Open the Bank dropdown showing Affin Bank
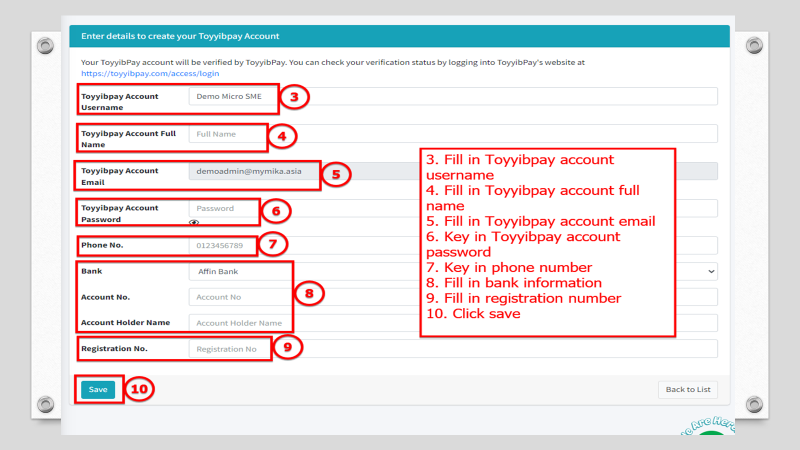 [x=453, y=271]
